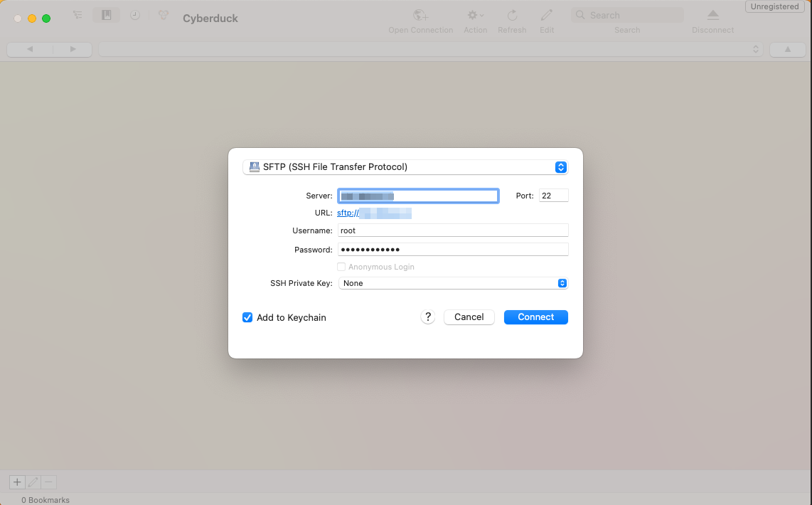Open the History clock view

[135, 15]
